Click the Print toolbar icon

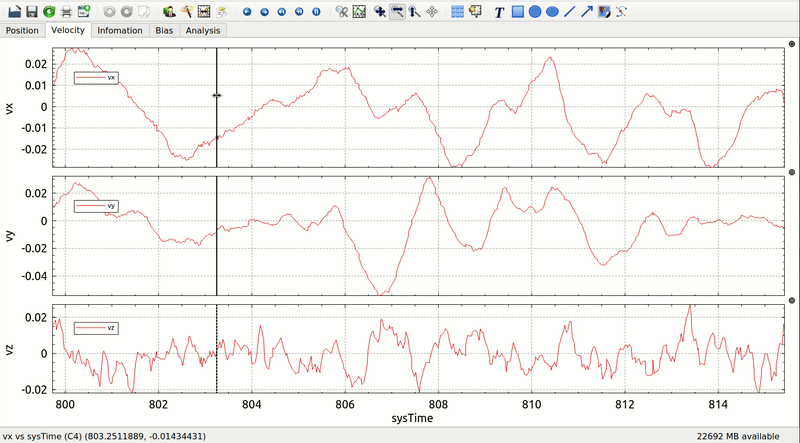65,12
